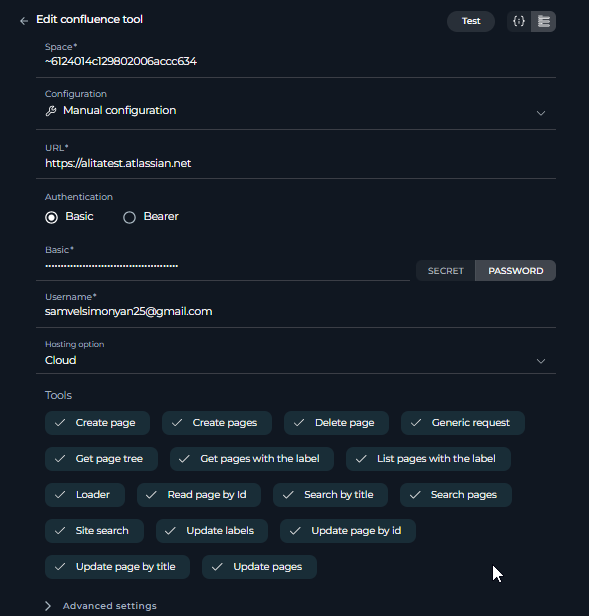Viewport: 589px width, 616px height.
Task: Switch to PASSWORD tab
Action: click(516, 271)
